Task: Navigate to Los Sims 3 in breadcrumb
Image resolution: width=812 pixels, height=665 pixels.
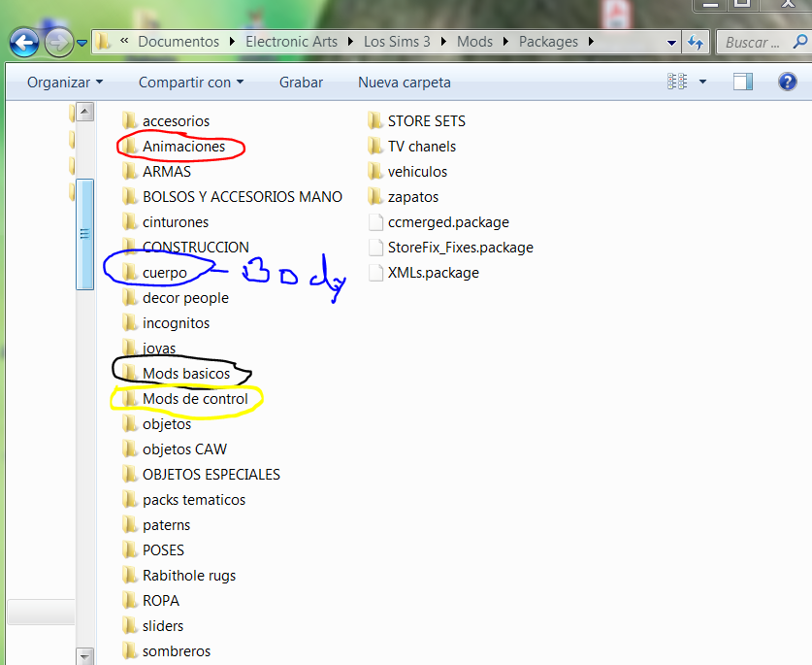Action: click(x=397, y=42)
